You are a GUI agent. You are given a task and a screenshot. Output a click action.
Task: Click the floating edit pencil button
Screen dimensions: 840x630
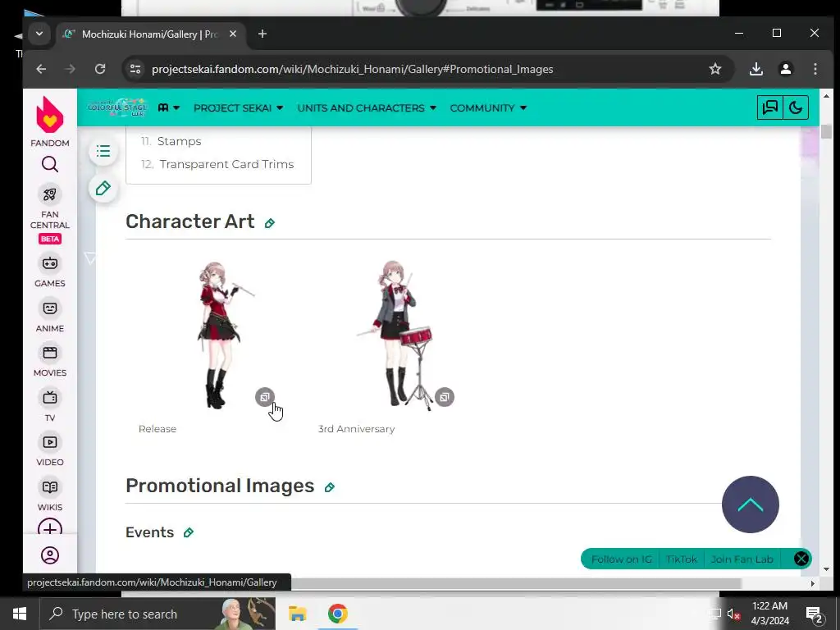coord(103,189)
